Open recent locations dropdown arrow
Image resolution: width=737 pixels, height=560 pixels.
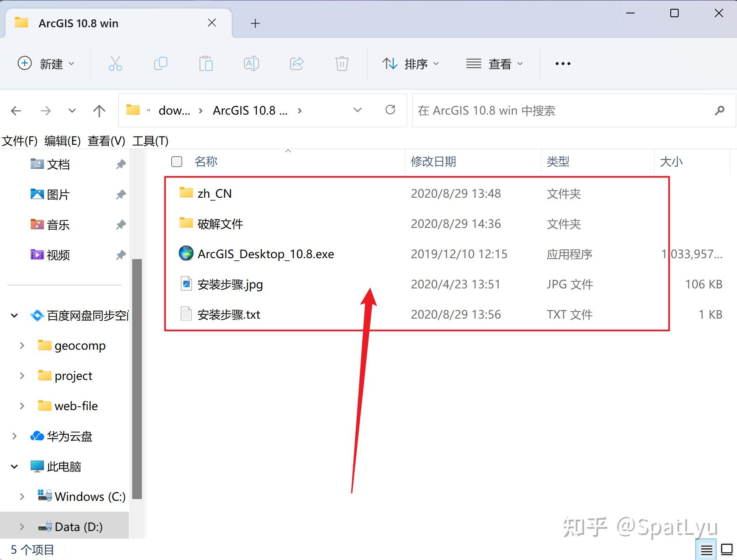point(72,111)
